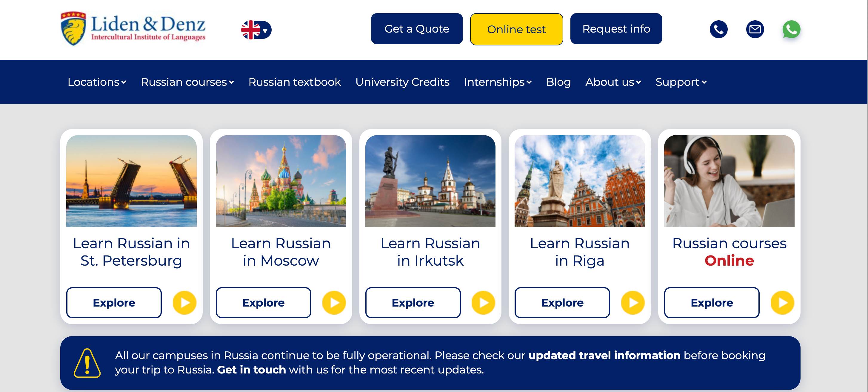868x392 pixels.
Task: Play the Moscow video button
Action: pos(334,303)
